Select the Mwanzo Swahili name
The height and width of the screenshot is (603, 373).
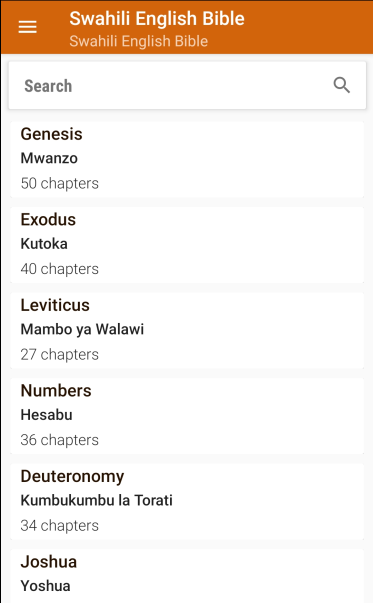tap(49, 158)
